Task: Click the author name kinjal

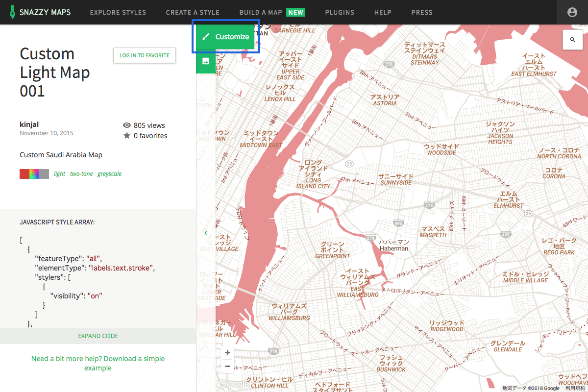Action: [29, 125]
